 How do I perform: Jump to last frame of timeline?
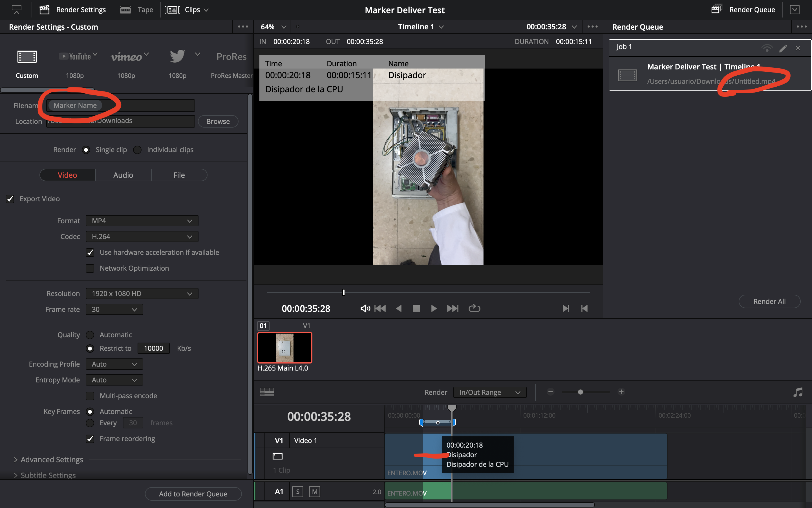[x=453, y=308]
